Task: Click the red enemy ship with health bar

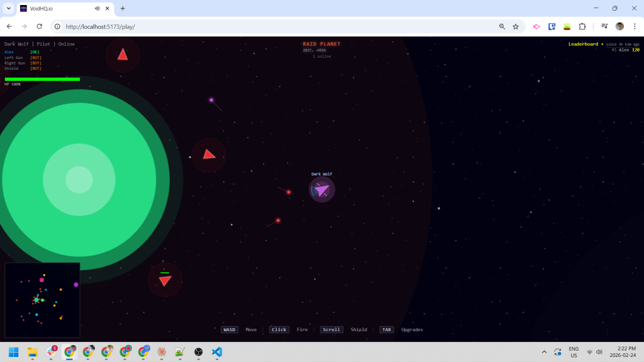Action: (165, 280)
